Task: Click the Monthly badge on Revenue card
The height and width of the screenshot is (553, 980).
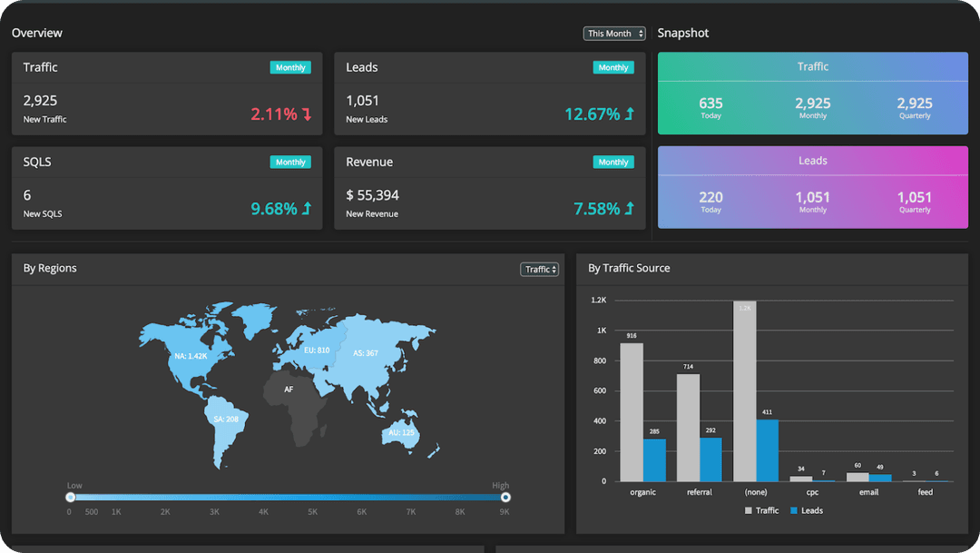Action: (613, 162)
